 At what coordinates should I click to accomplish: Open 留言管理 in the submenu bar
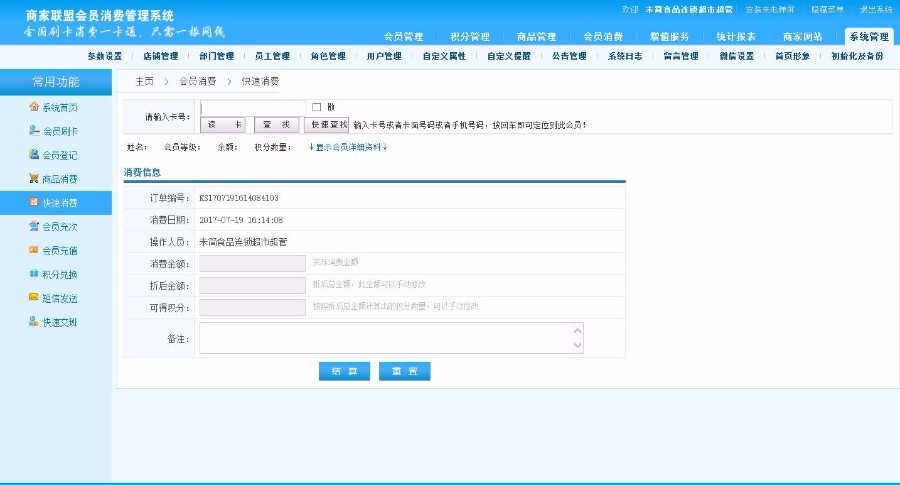tap(681, 56)
